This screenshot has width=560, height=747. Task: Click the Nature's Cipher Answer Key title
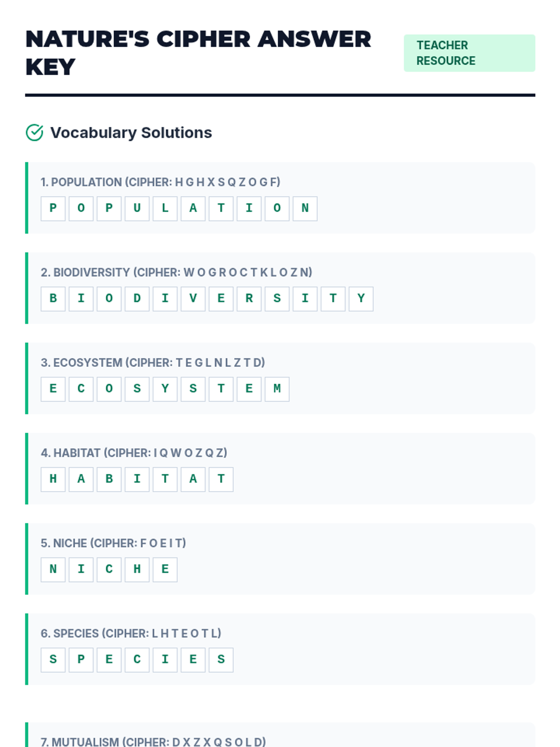pyautogui.click(x=198, y=53)
